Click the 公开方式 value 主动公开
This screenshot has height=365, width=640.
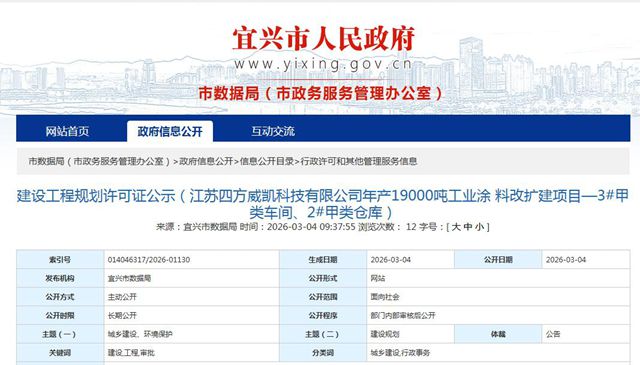[x=122, y=297]
